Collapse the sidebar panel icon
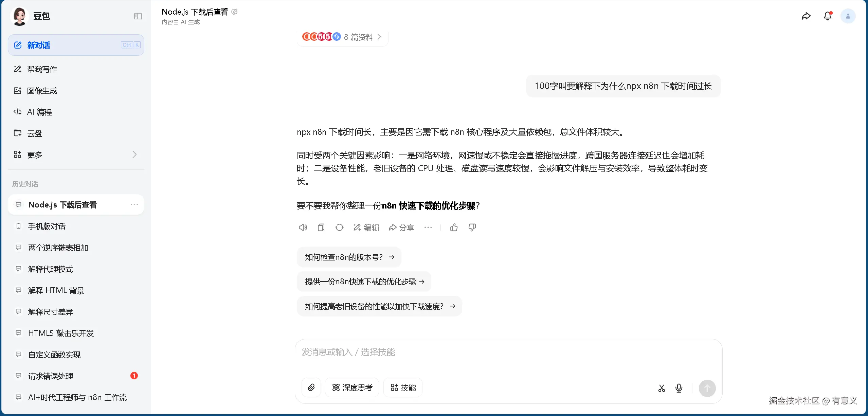This screenshot has height=416, width=868. click(x=138, y=16)
